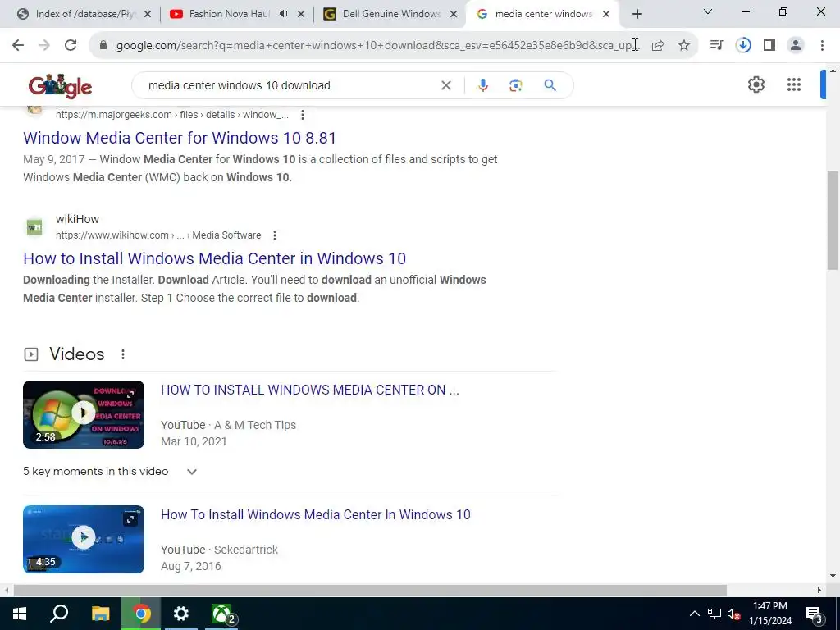Open more options for majorgeeks result

[303, 115]
